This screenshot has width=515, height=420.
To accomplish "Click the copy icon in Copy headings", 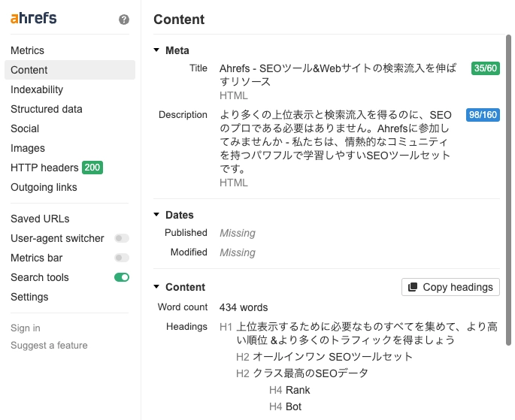I will click(413, 287).
